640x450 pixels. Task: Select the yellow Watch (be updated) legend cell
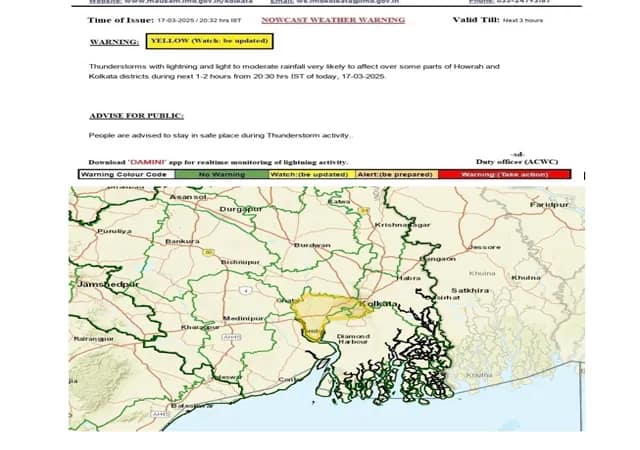[x=312, y=174]
